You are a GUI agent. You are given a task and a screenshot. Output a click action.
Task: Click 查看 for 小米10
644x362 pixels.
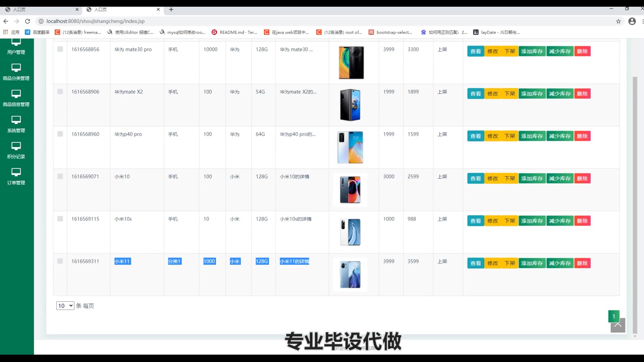(x=476, y=179)
